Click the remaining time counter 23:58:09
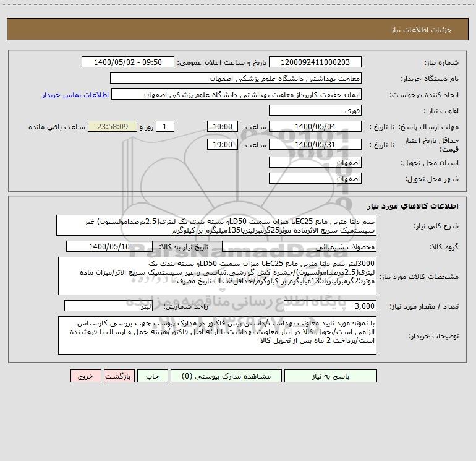 113,127
